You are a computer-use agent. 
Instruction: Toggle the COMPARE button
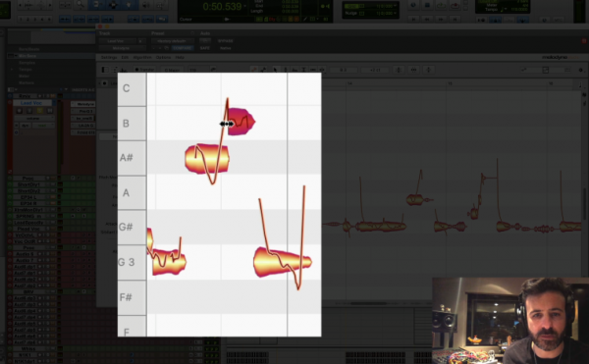click(x=183, y=48)
